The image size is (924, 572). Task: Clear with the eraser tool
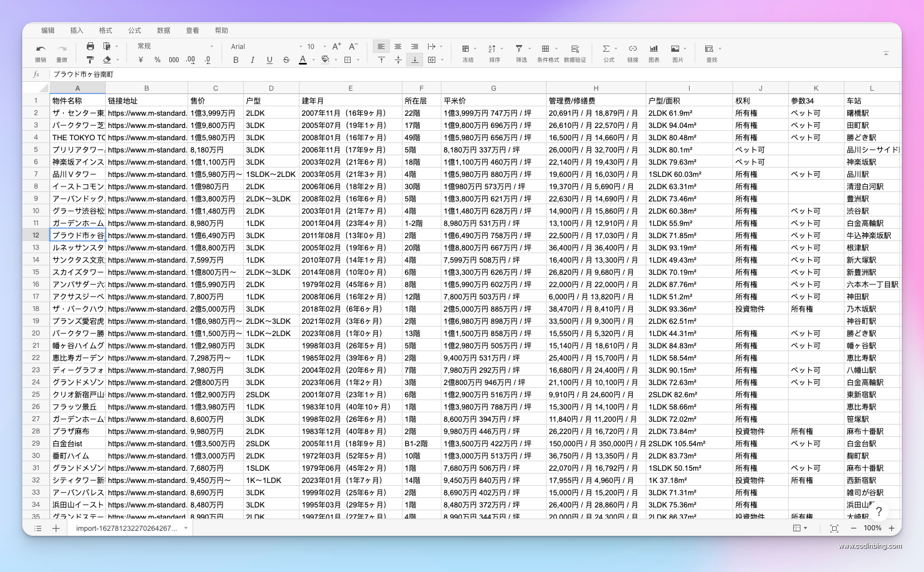pos(107,60)
